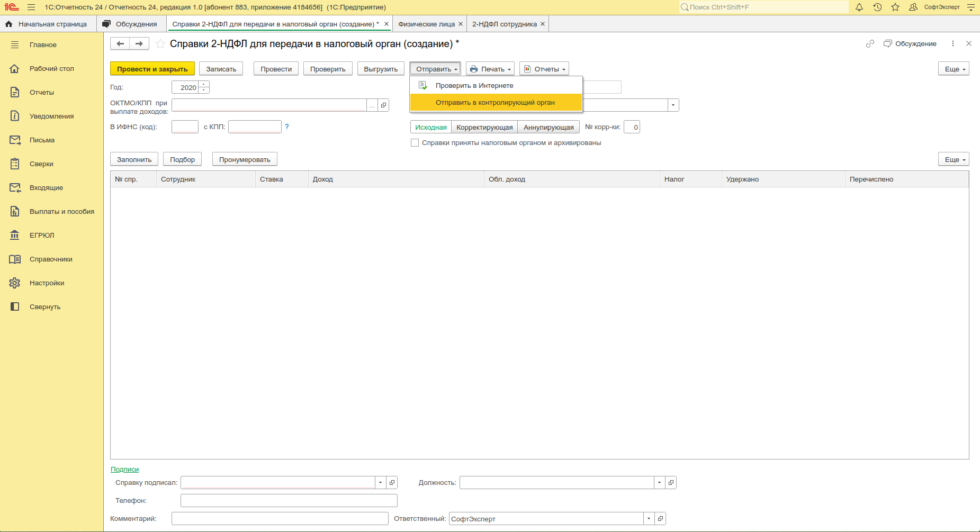
Task: Open the main hamburger menu
Action: (31, 7)
